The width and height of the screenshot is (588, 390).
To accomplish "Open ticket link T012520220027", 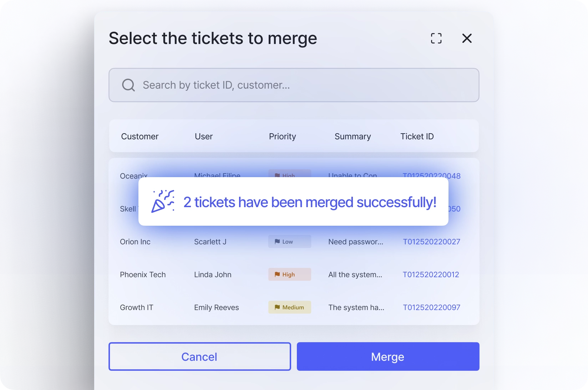I will (x=431, y=242).
